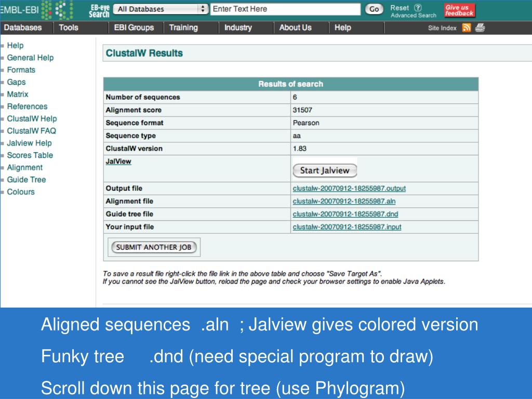Select the Sequence format value Pearson
Screen dimensions: 532x399
coord(306,123)
